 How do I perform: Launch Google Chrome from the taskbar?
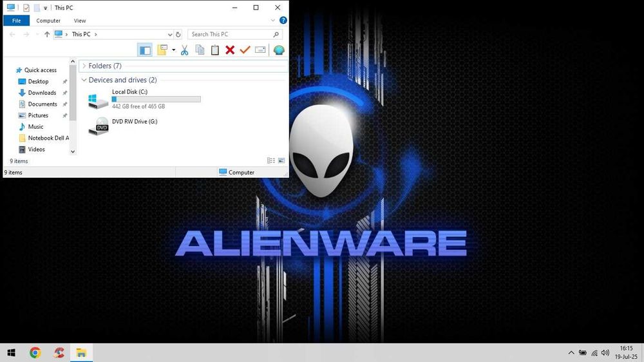click(x=35, y=352)
